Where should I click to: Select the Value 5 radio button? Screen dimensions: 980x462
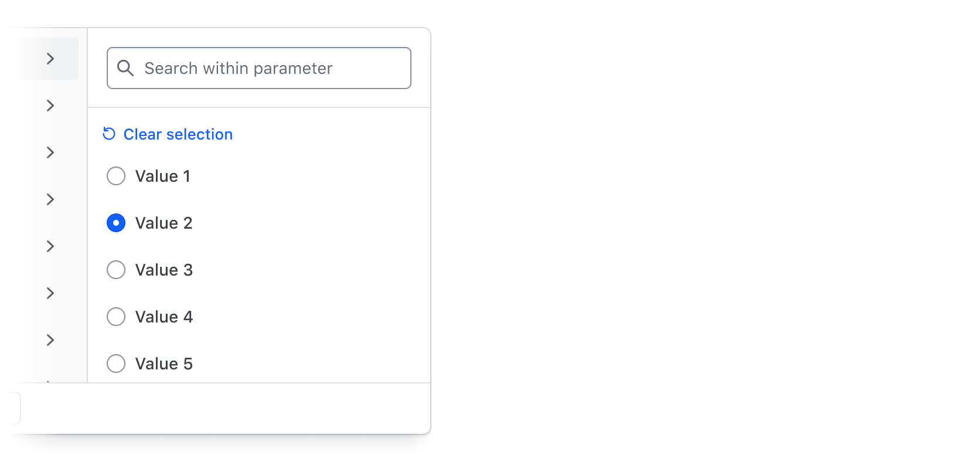pyautogui.click(x=116, y=364)
